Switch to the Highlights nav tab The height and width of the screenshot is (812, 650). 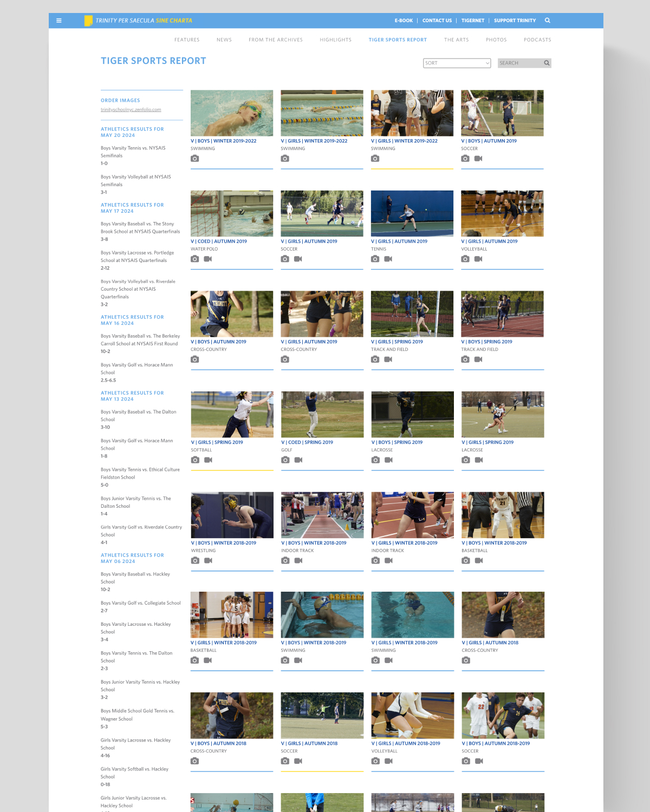click(x=335, y=40)
